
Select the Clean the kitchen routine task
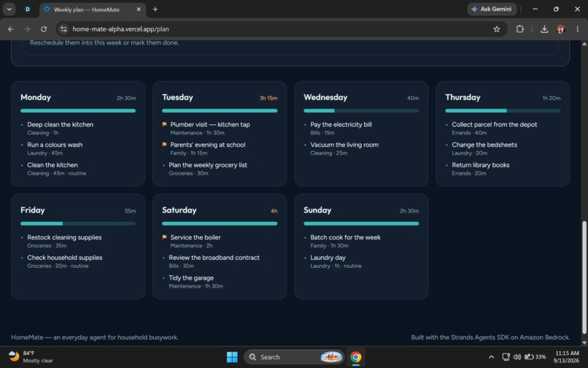pos(52,165)
